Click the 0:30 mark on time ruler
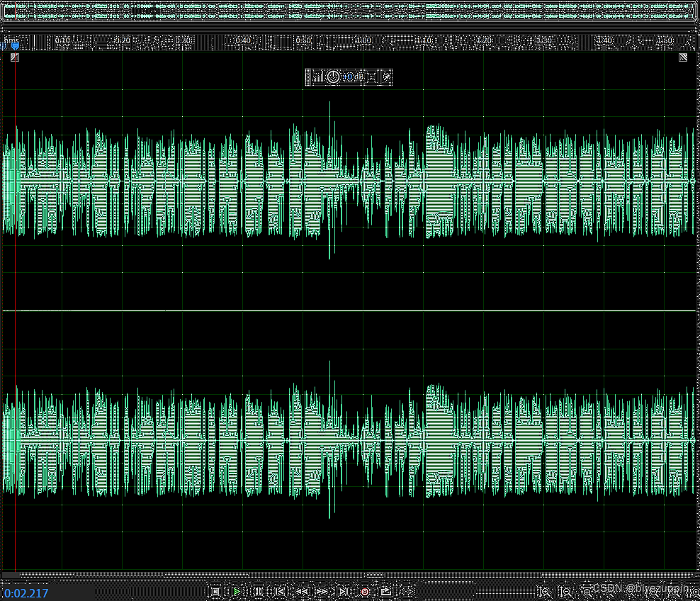Viewport: 700px width, 601px height. [183, 40]
